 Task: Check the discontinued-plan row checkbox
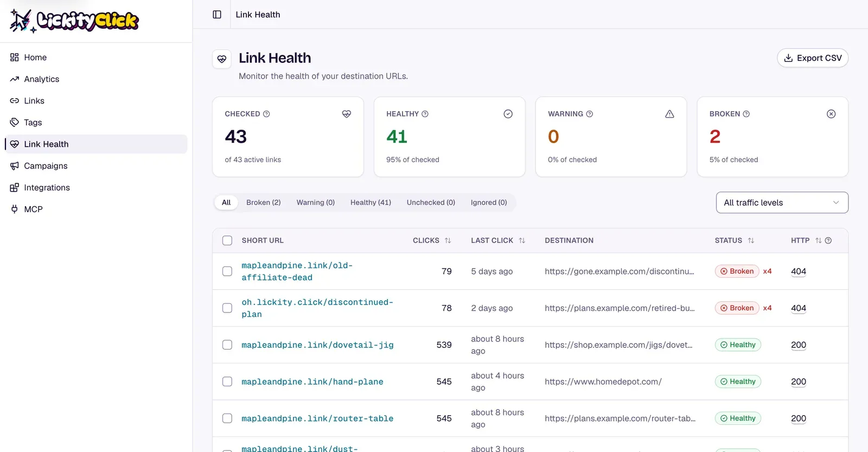[227, 308]
